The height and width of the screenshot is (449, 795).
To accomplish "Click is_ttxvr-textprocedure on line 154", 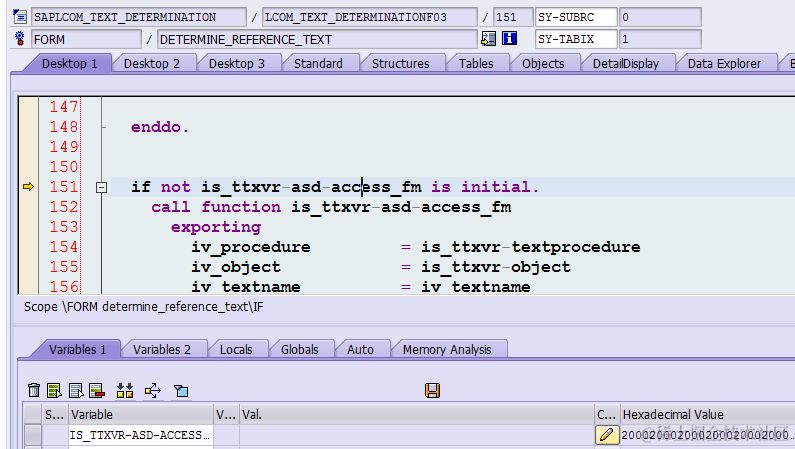I will click(531, 247).
